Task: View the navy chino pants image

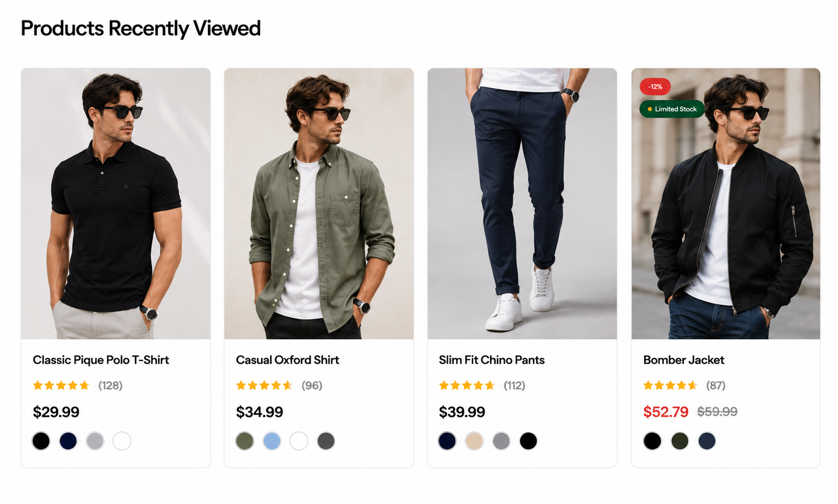Action: click(x=522, y=204)
